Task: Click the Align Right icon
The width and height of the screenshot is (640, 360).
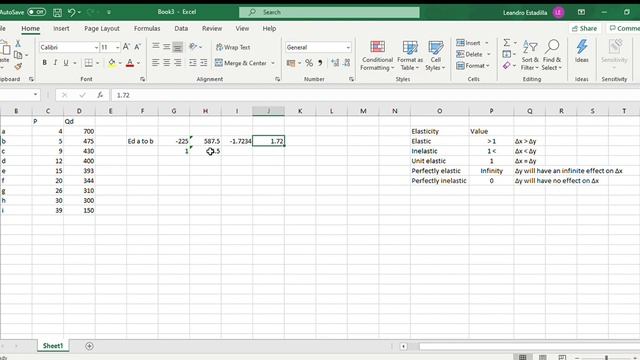Action: (178, 63)
